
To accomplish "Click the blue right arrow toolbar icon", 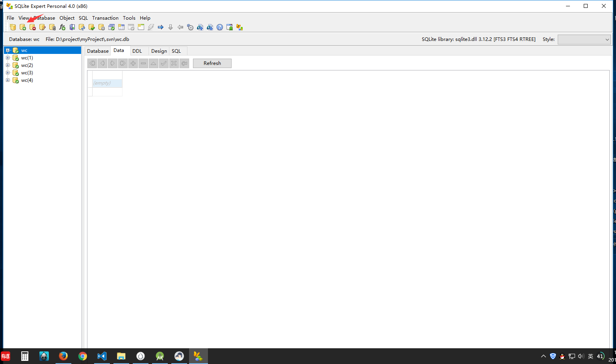I will coord(161,27).
